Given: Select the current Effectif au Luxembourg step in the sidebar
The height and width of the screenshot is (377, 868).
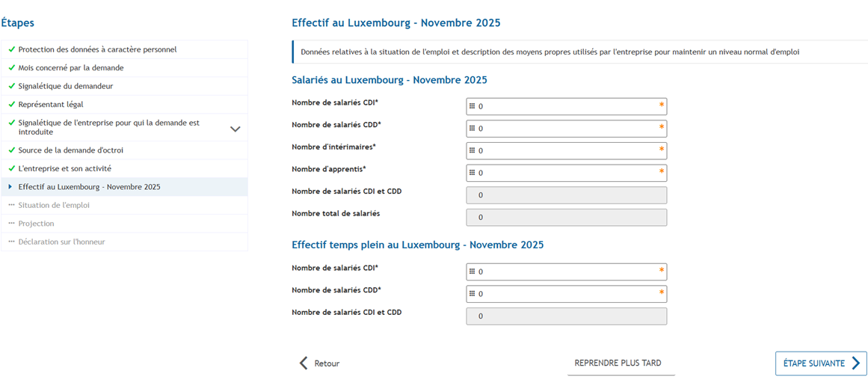Looking at the screenshot, I should click(x=89, y=187).
